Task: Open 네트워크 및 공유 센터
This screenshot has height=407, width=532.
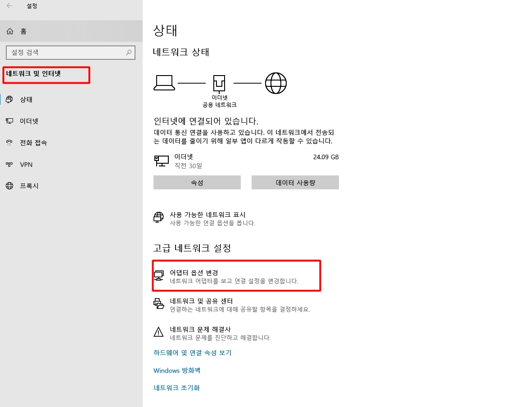Action: coord(232,304)
